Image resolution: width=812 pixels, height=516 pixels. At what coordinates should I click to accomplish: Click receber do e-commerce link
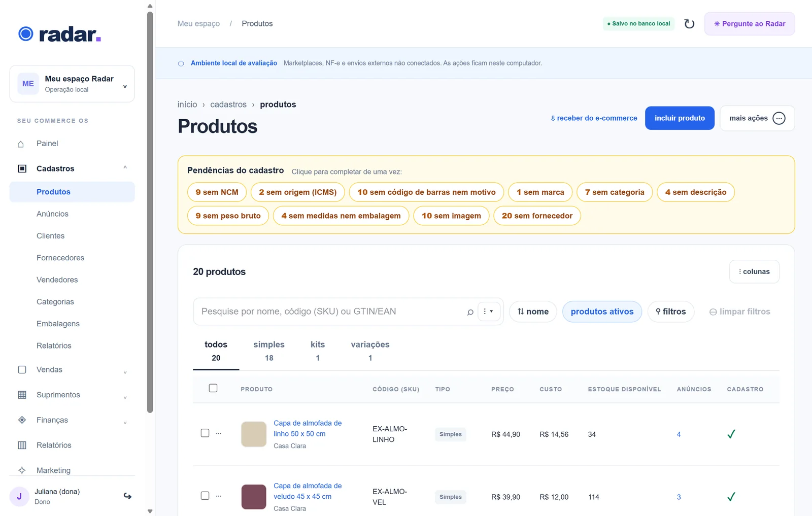[x=594, y=118]
